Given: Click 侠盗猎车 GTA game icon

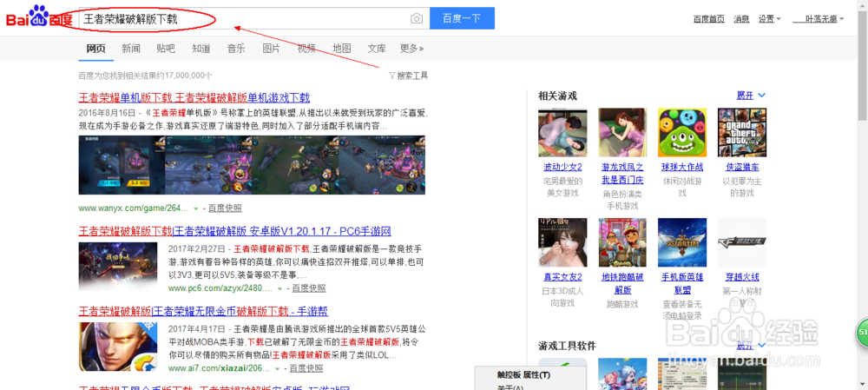Looking at the screenshot, I should click(742, 132).
